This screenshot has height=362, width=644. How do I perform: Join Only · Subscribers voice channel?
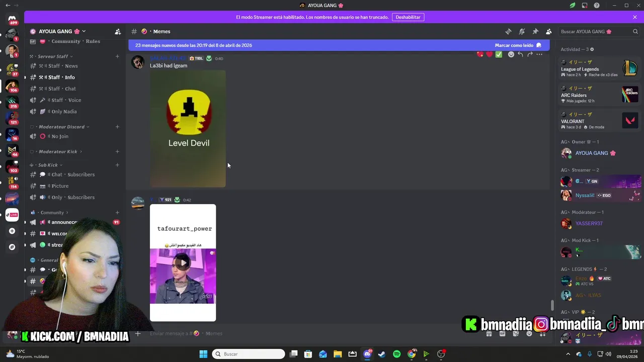click(x=74, y=197)
